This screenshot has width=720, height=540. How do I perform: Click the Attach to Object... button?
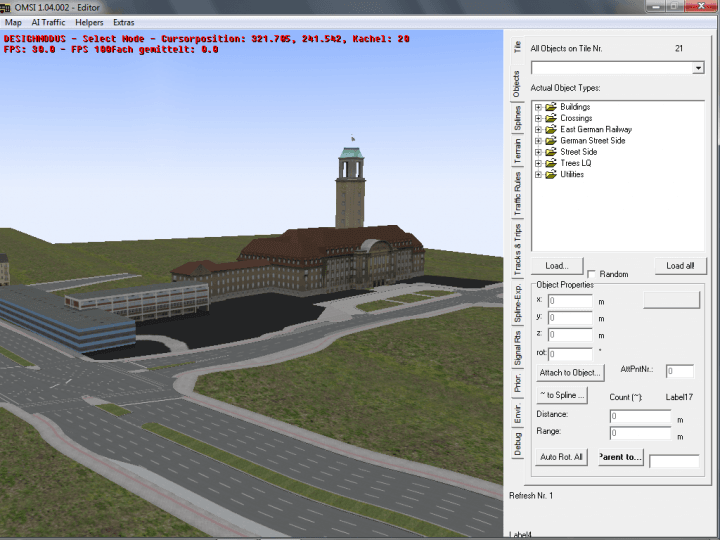pos(569,373)
